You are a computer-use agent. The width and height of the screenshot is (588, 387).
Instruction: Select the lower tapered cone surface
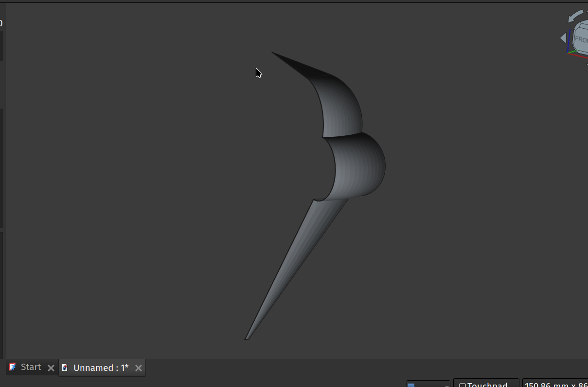point(302,253)
